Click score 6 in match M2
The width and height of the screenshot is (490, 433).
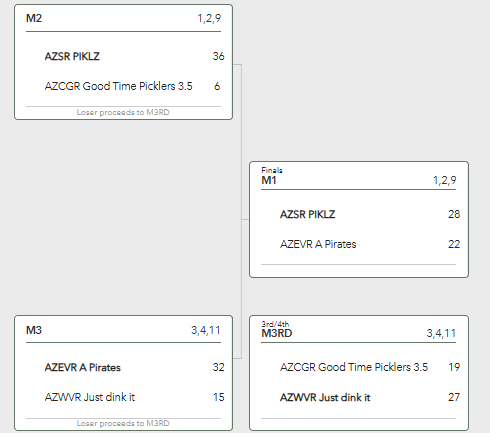[x=217, y=86]
